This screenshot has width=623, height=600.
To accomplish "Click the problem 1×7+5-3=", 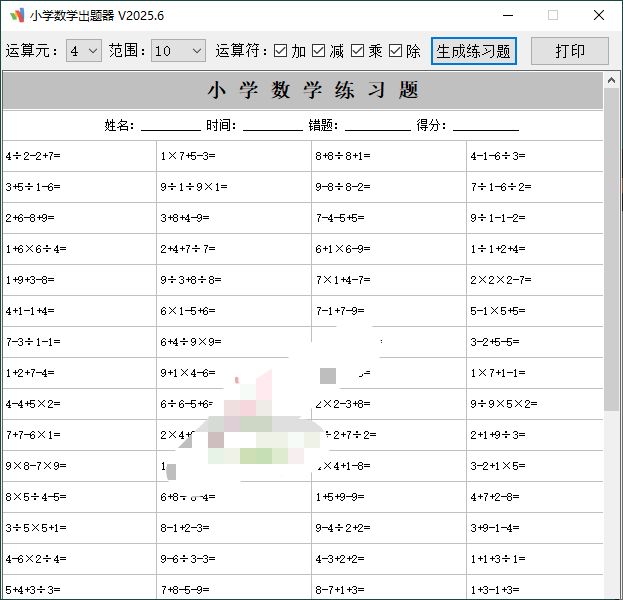I will pos(188,156).
